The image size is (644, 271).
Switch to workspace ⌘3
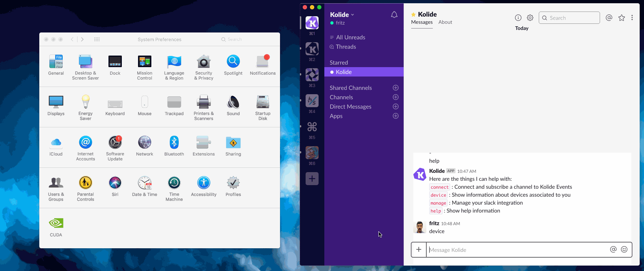point(312,75)
